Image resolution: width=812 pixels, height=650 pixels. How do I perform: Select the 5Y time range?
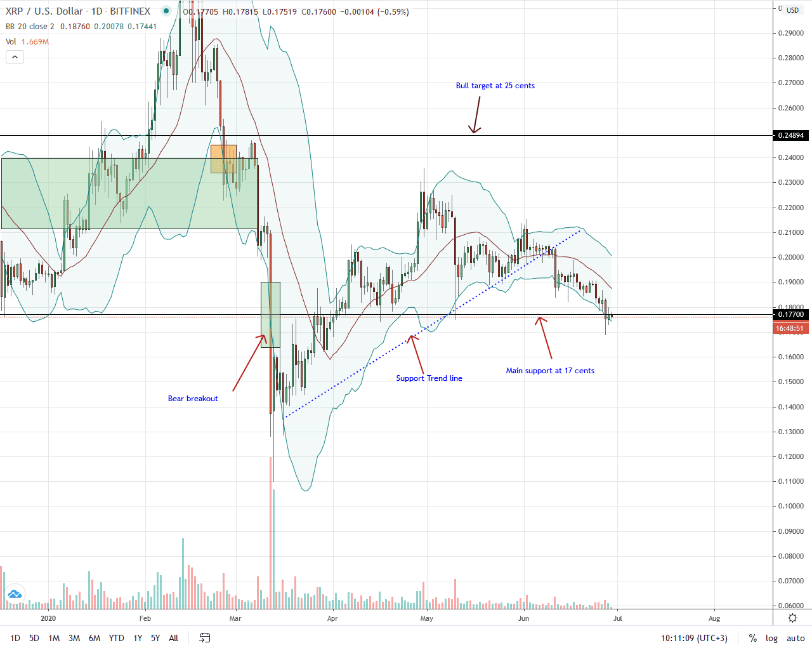(155, 638)
